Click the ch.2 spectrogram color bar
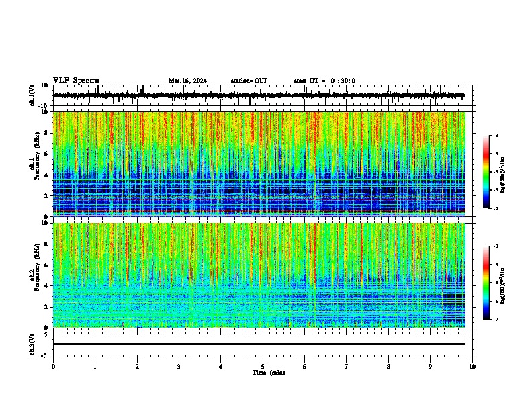 pyautogui.click(x=486, y=283)
